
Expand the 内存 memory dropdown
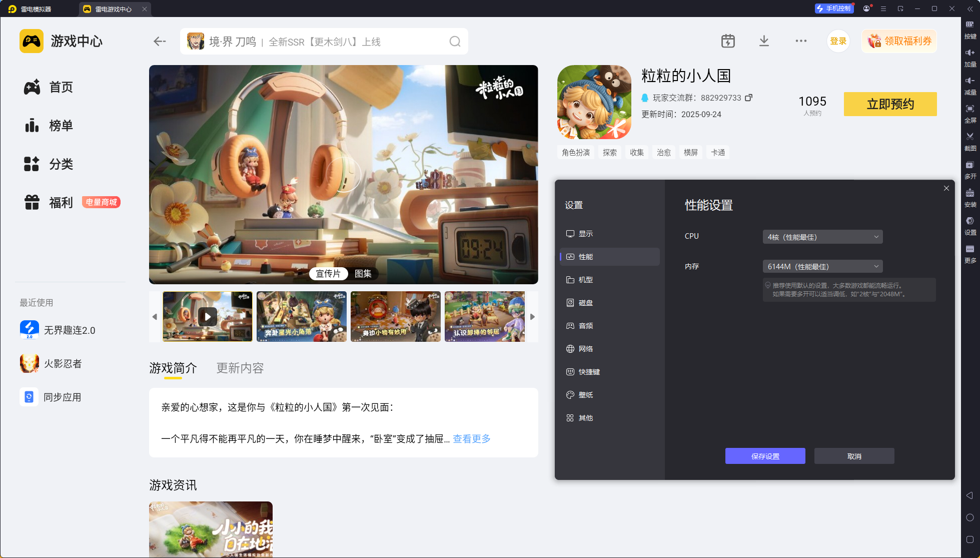pyautogui.click(x=822, y=266)
